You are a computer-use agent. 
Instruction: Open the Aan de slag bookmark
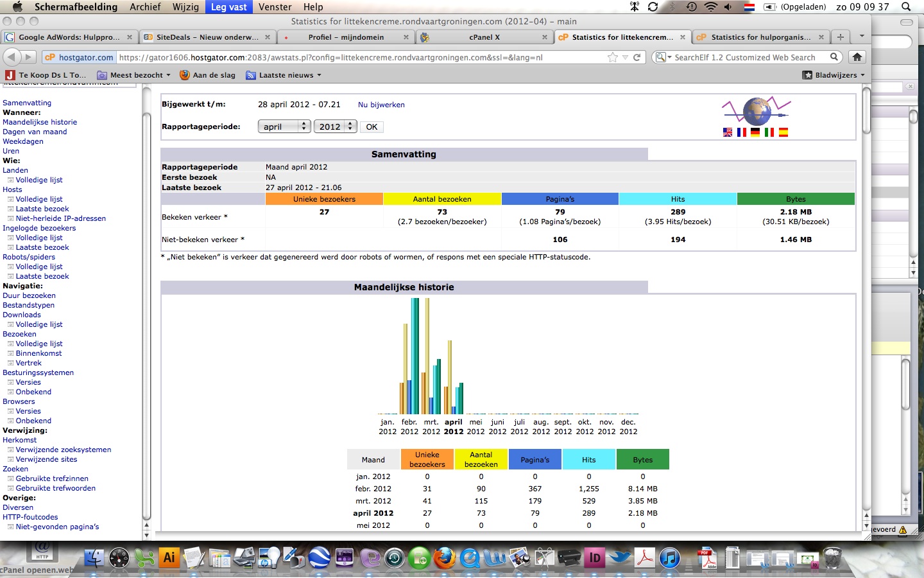click(207, 75)
